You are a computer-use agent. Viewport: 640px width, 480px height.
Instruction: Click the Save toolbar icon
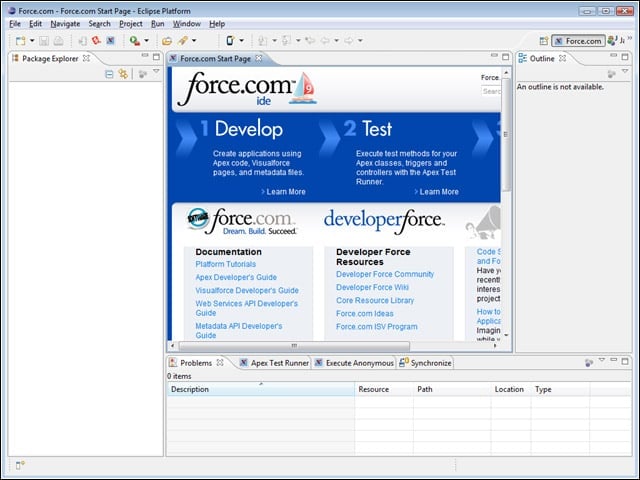44,40
